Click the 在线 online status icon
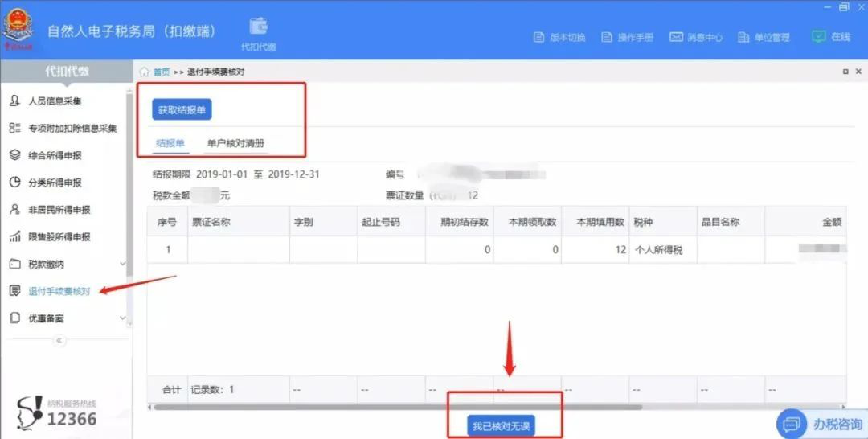This screenshot has height=439, width=868. point(818,37)
